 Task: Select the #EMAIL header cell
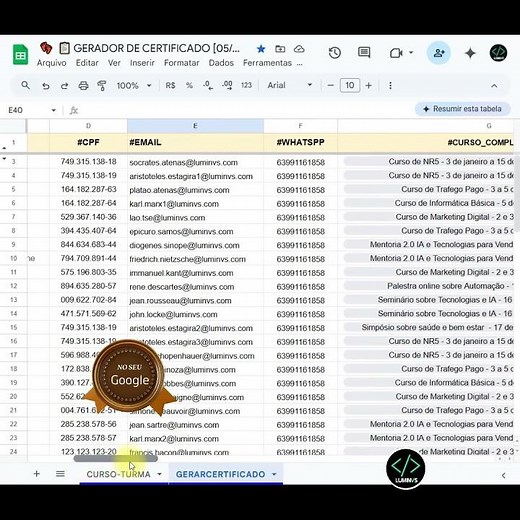(195, 142)
